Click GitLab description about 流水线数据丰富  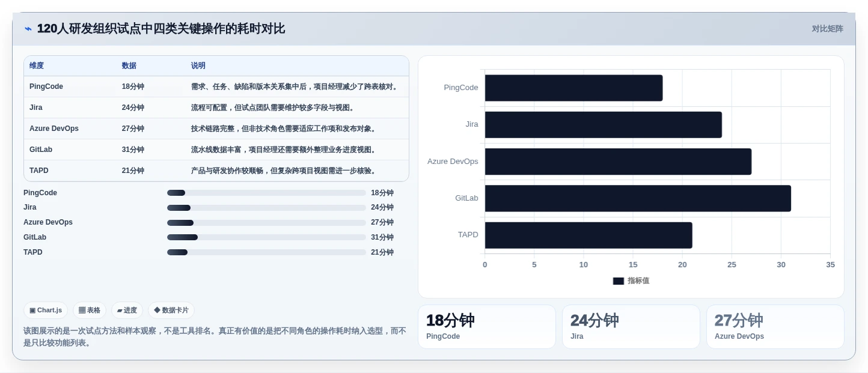click(285, 150)
